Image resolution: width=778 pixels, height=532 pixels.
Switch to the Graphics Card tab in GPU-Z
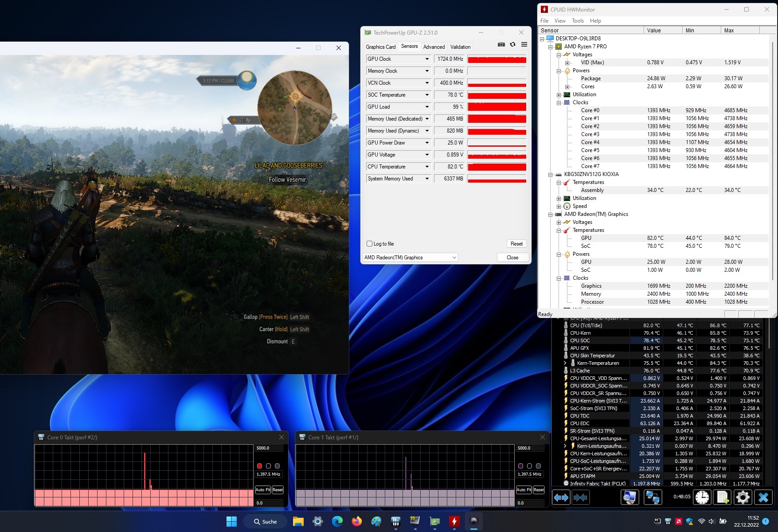pyautogui.click(x=380, y=47)
